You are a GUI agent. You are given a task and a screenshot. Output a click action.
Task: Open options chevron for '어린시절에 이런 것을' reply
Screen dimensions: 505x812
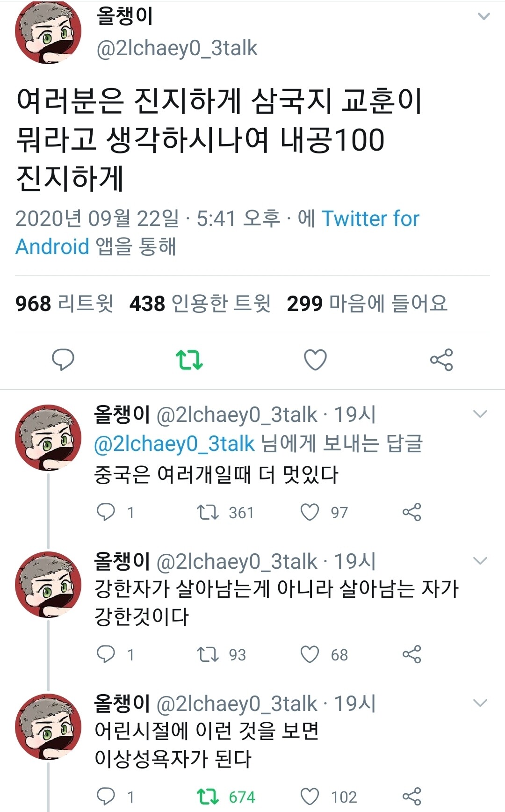tap(480, 703)
